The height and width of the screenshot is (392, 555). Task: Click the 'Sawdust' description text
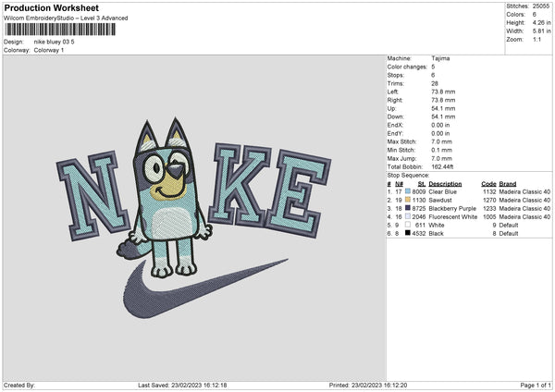(440, 201)
